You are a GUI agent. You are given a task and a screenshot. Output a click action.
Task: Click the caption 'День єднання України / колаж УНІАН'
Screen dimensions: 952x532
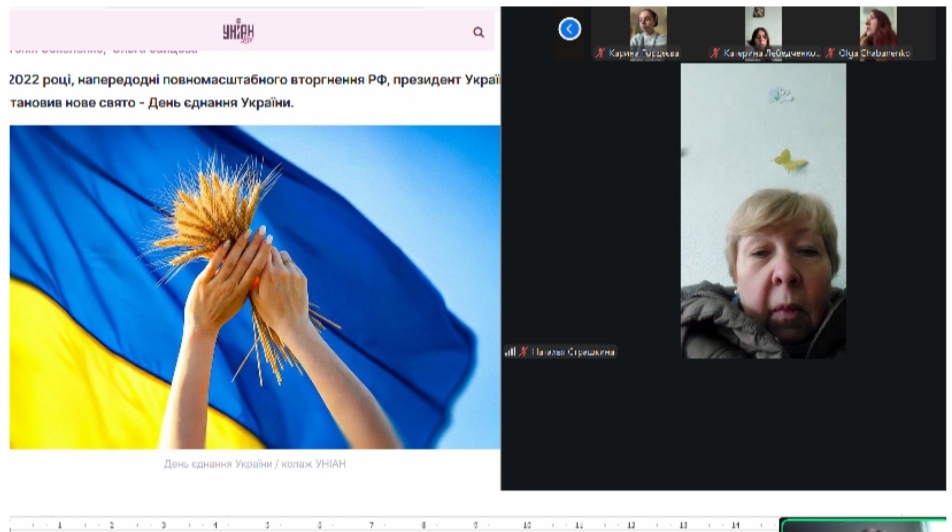[254, 464]
